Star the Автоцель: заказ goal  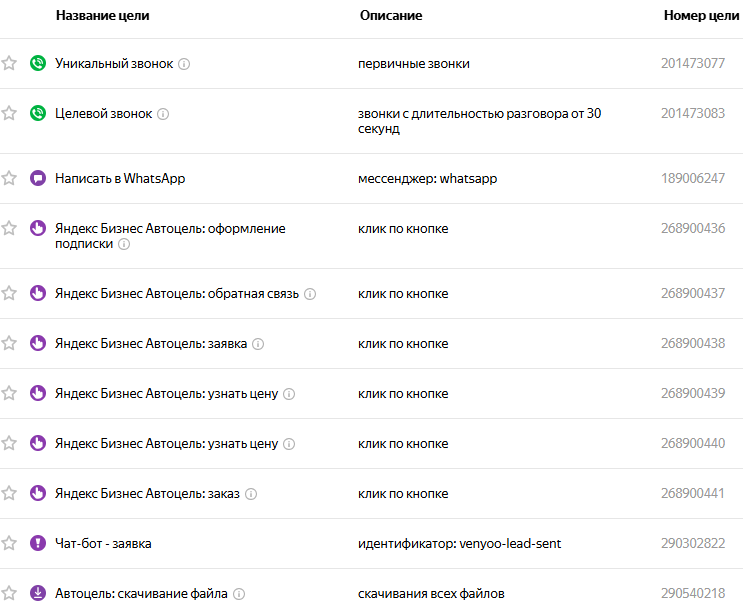coord(9,493)
